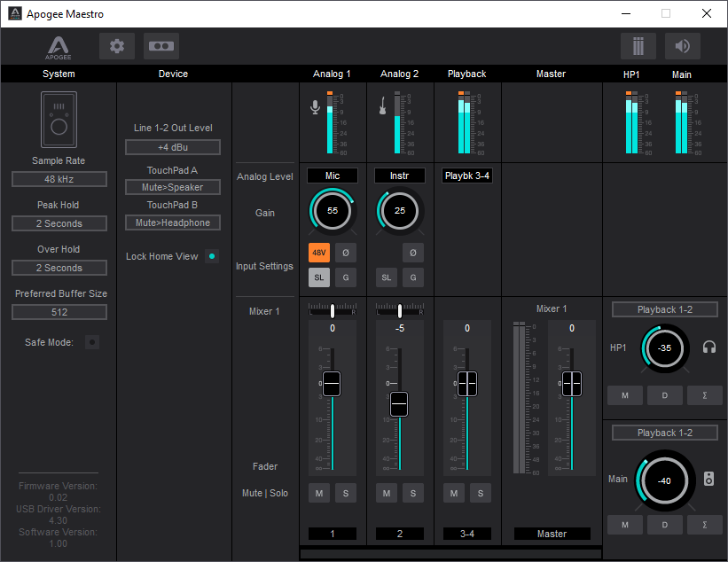The image size is (728, 562).
Task: Open the Line 1-2 Out Level dropdown
Action: [173, 147]
